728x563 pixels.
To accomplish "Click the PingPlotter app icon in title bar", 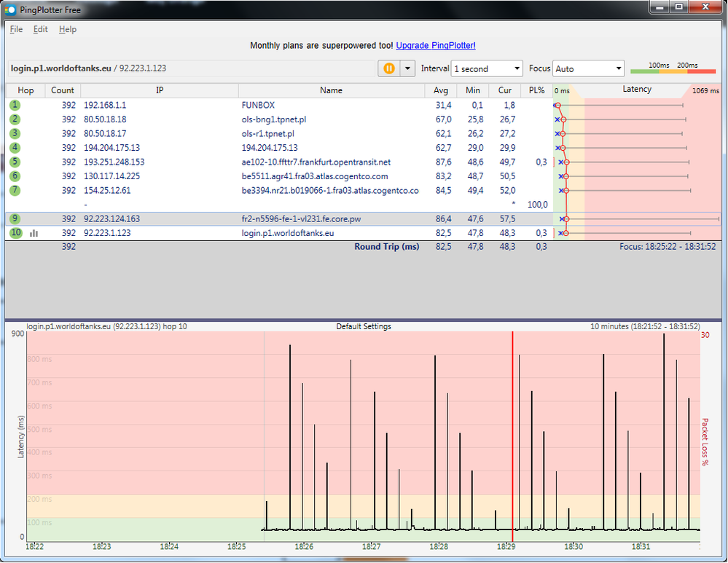I will pyautogui.click(x=10, y=9).
